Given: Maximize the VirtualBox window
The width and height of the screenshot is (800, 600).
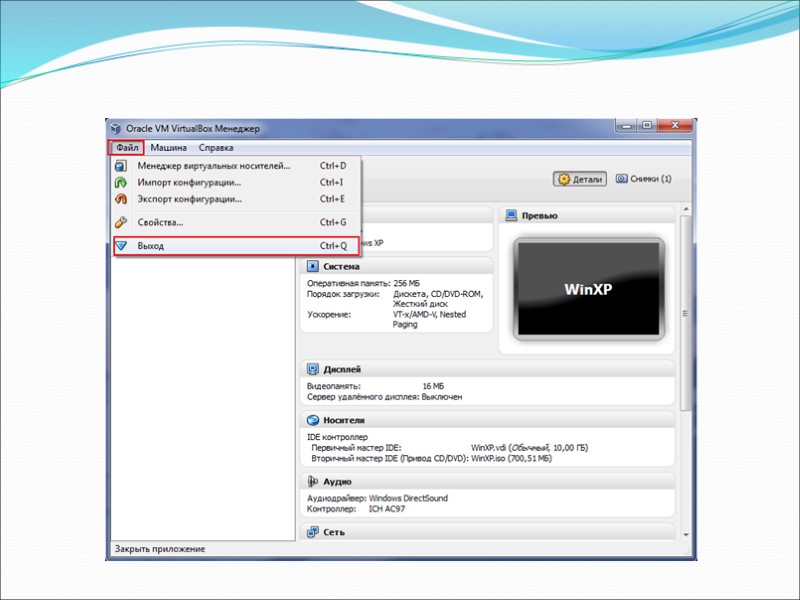Looking at the screenshot, I should point(647,126).
